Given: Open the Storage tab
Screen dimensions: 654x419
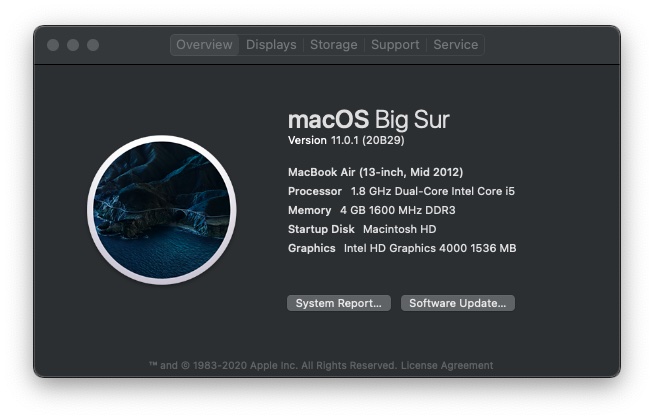Looking at the screenshot, I should pos(334,45).
